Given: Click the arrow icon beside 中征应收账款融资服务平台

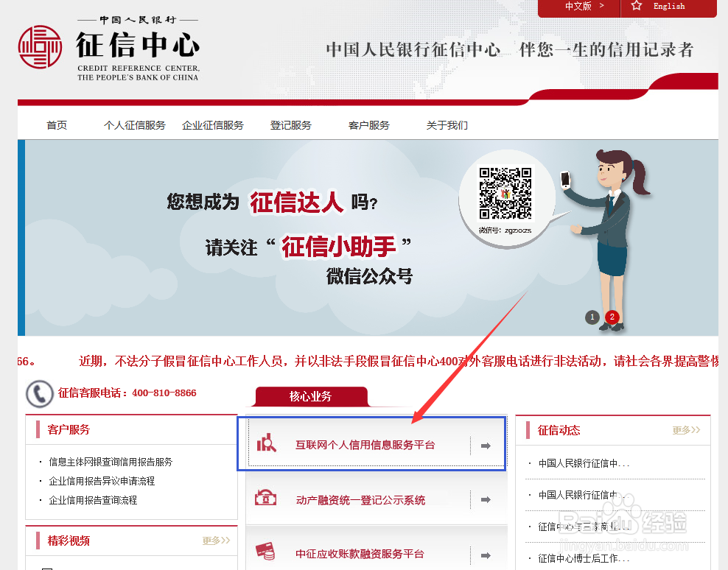Looking at the screenshot, I should click(x=486, y=555).
